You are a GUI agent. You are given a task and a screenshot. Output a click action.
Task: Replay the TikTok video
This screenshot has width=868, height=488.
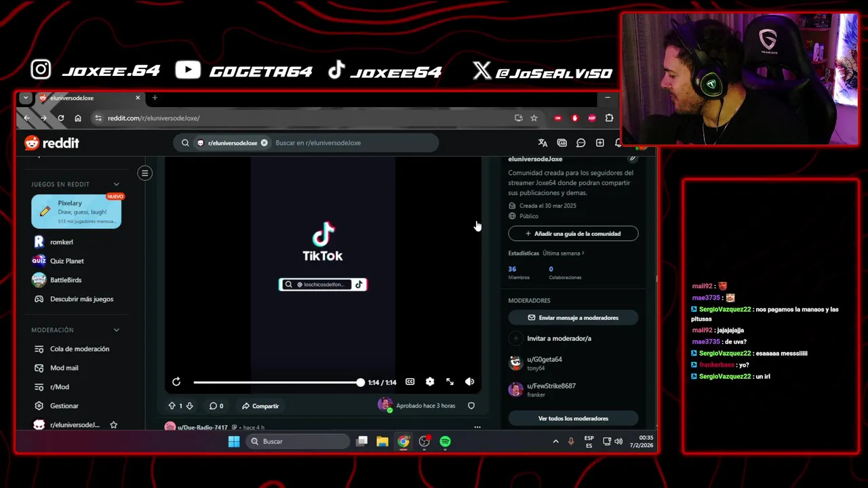176,382
